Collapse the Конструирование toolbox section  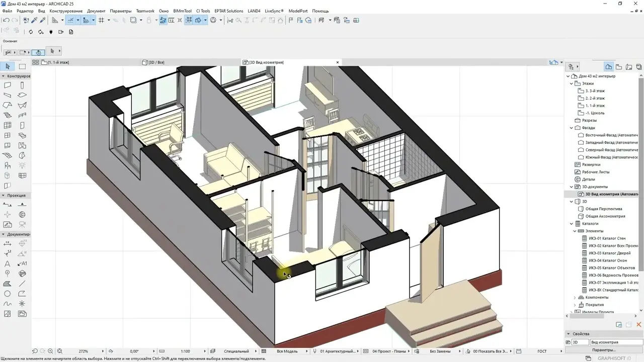pos(3,76)
